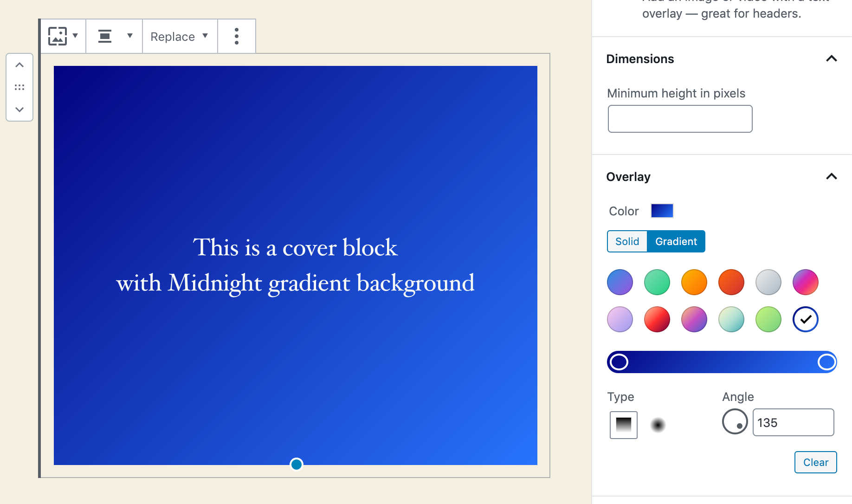
Task: Click the Minimum height input field
Action: [x=679, y=118]
